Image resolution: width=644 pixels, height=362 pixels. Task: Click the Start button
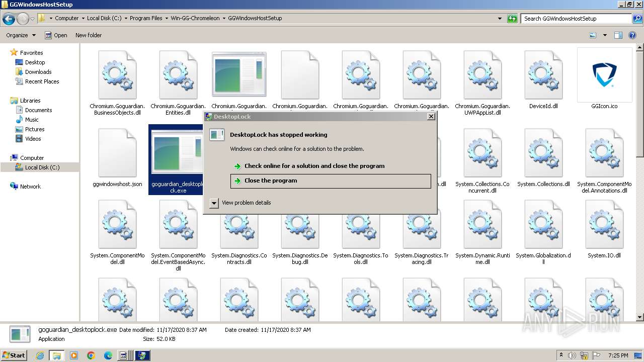tap(14, 355)
